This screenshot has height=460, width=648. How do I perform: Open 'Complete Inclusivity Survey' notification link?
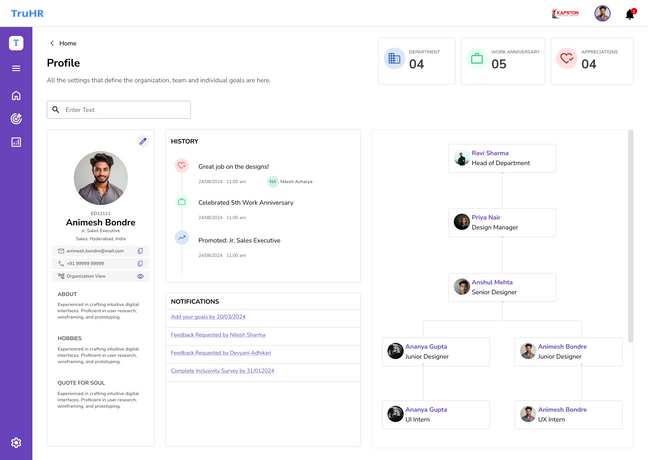click(x=222, y=370)
